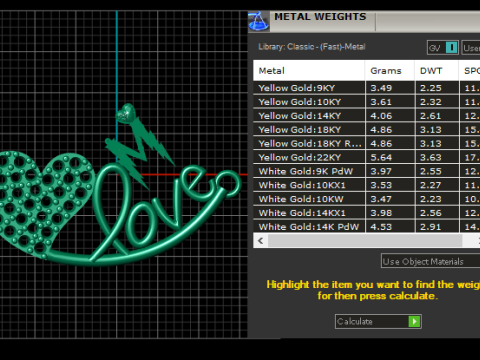Click the Metal Weights scale icon
Screen dimensions: 480x360
coord(259,21)
